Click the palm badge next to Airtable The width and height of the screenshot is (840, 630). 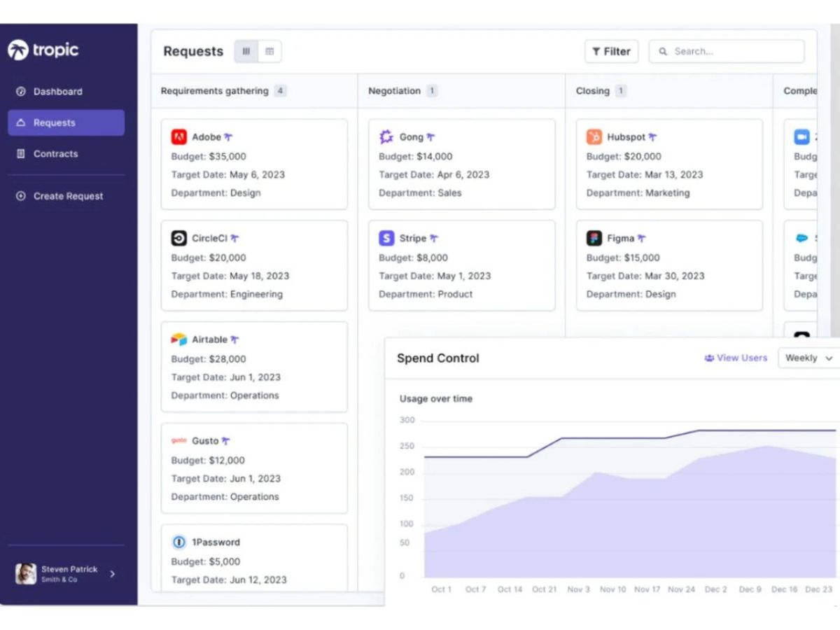pyautogui.click(x=234, y=339)
